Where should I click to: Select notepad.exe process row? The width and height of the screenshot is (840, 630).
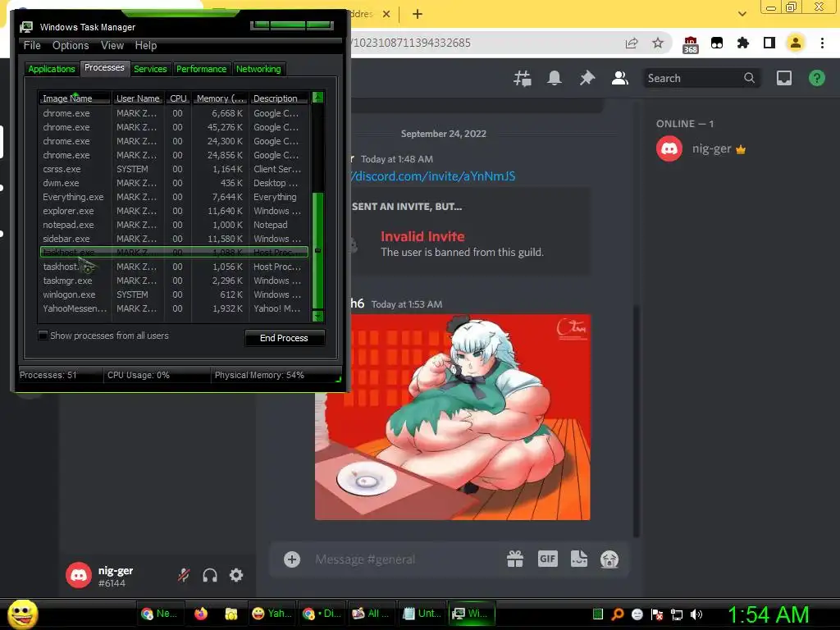point(174,225)
